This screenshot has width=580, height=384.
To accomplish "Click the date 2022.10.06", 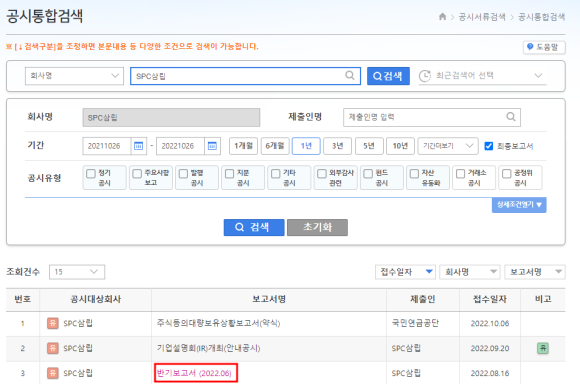I will (490, 323).
